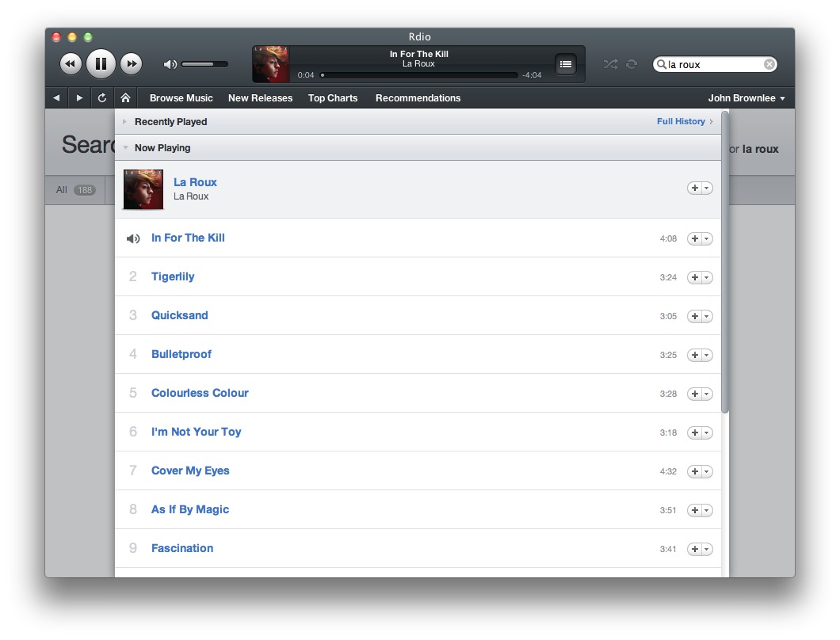Image resolution: width=840 pixels, height=640 pixels.
Task: Click the now-playing speaker icon beside In For The Kill
Action: (133, 239)
